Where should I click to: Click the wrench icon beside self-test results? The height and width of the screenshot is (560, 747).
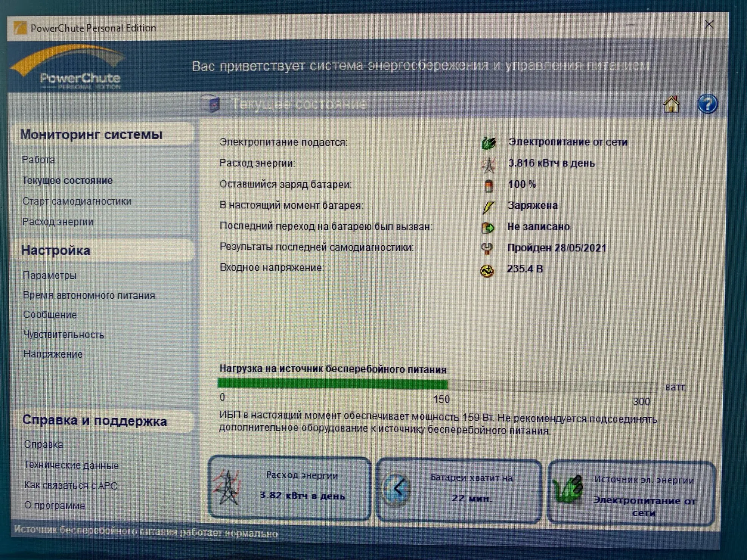click(x=487, y=248)
